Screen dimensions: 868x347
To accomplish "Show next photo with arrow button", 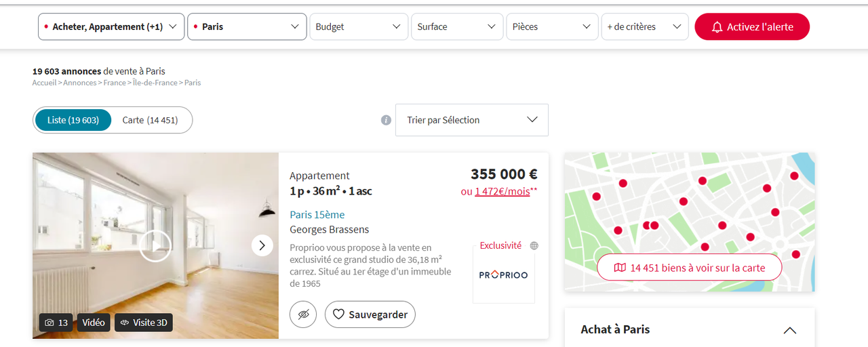I will pos(262,245).
